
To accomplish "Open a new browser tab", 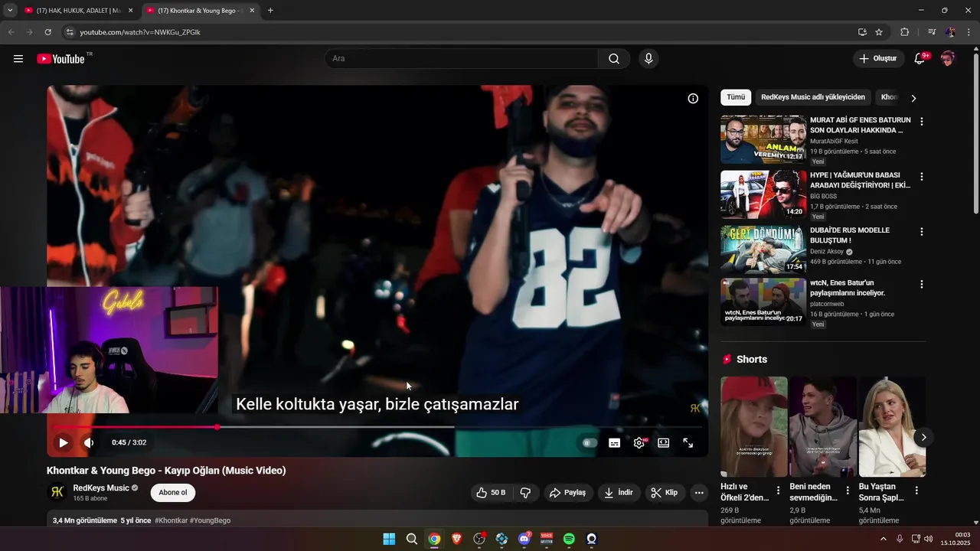I will tap(270, 11).
